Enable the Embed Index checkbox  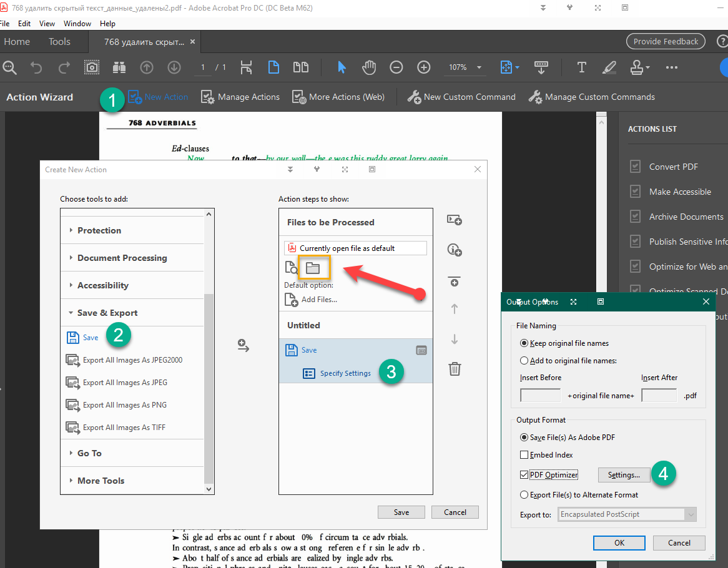pyautogui.click(x=524, y=455)
